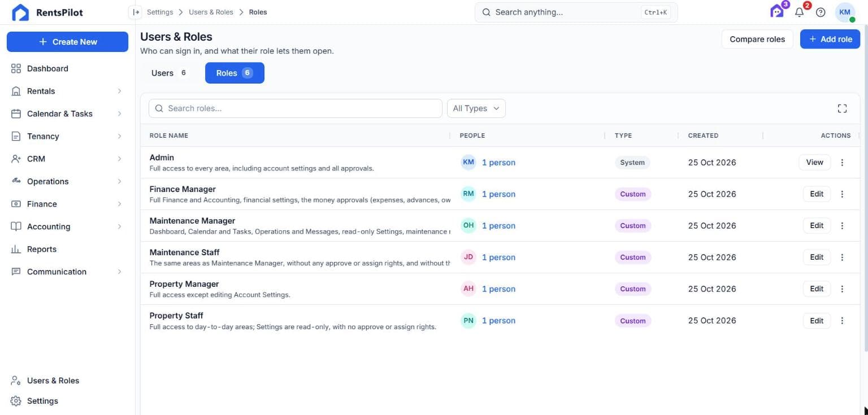This screenshot has width=868, height=415.
Task: Open Users & Roles in sidebar
Action: 67,381
